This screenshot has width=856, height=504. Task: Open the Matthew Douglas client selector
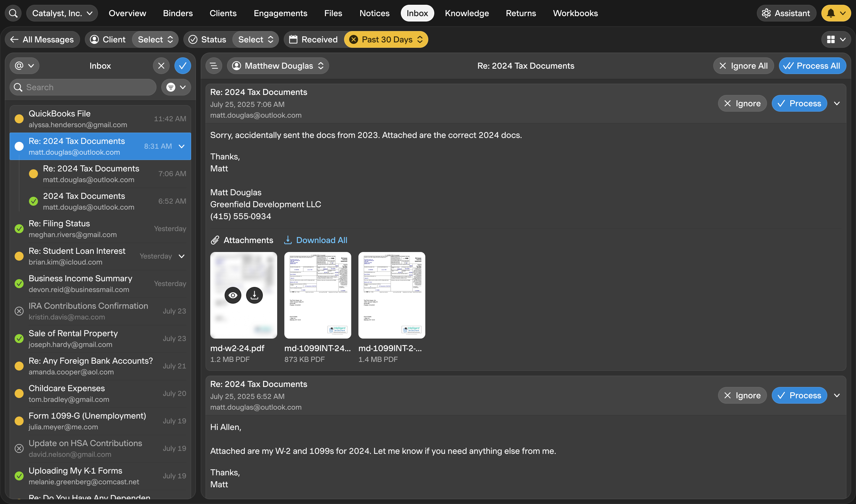point(277,66)
